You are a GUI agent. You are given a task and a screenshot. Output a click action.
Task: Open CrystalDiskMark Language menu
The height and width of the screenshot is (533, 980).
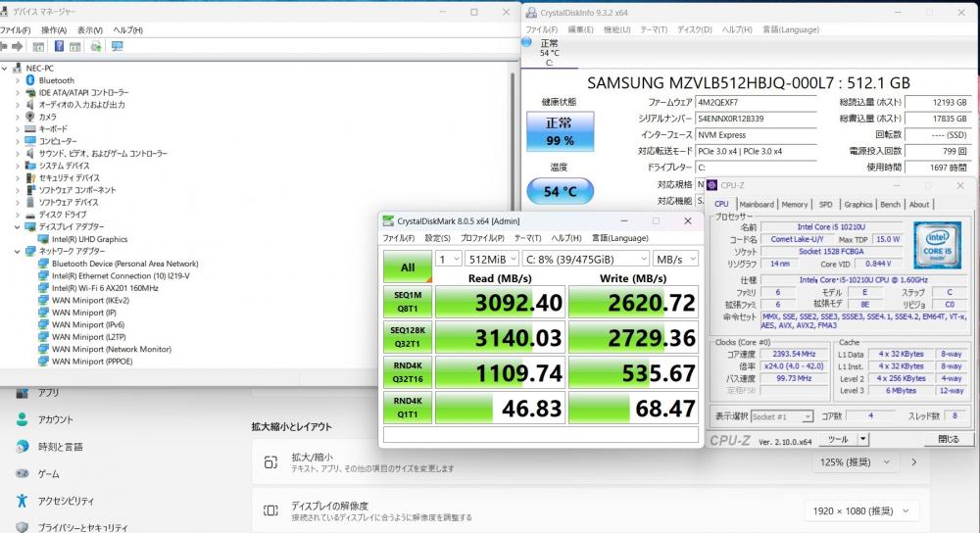(x=620, y=238)
